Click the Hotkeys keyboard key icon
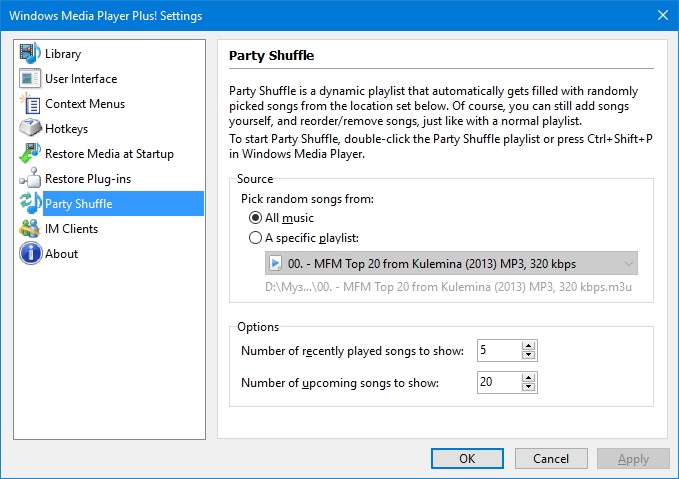The width and height of the screenshot is (679, 479). [30, 128]
